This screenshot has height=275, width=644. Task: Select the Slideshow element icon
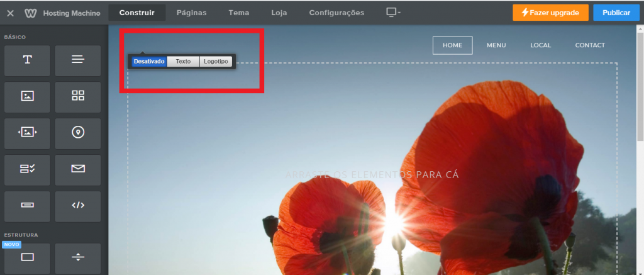pyautogui.click(x=27, y=133)
